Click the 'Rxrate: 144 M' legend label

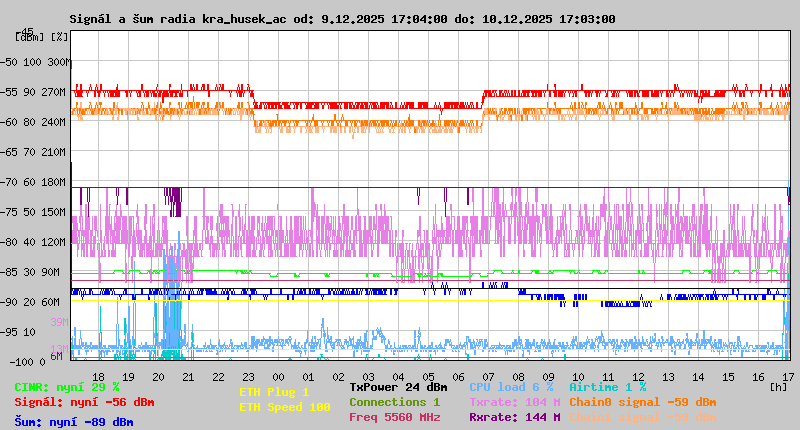[x=515, y=417]
